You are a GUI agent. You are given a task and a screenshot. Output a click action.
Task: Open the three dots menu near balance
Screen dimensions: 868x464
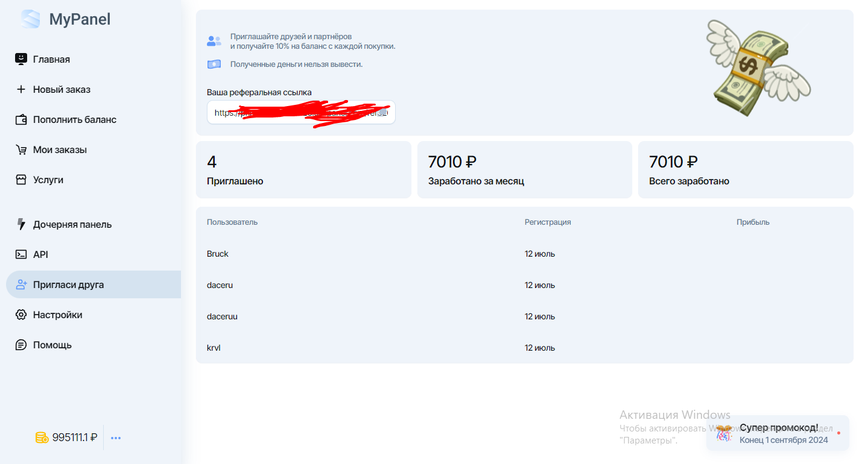pos(116,438)
